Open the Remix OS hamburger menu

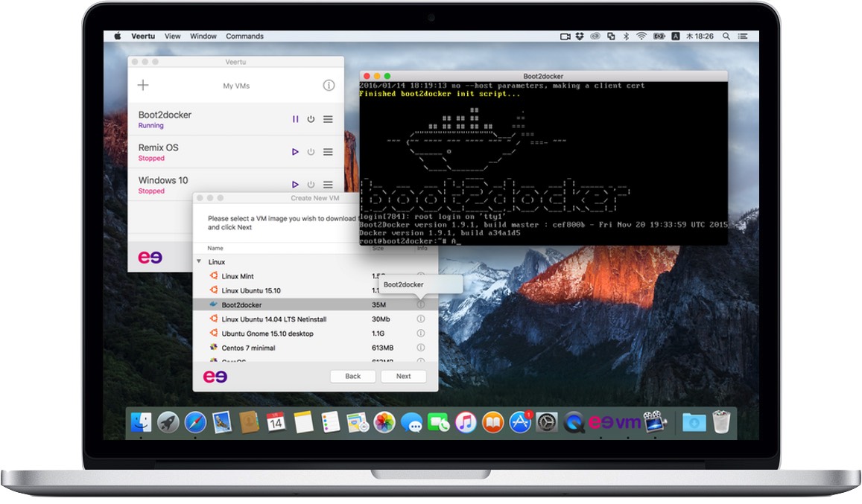[328, 152]
